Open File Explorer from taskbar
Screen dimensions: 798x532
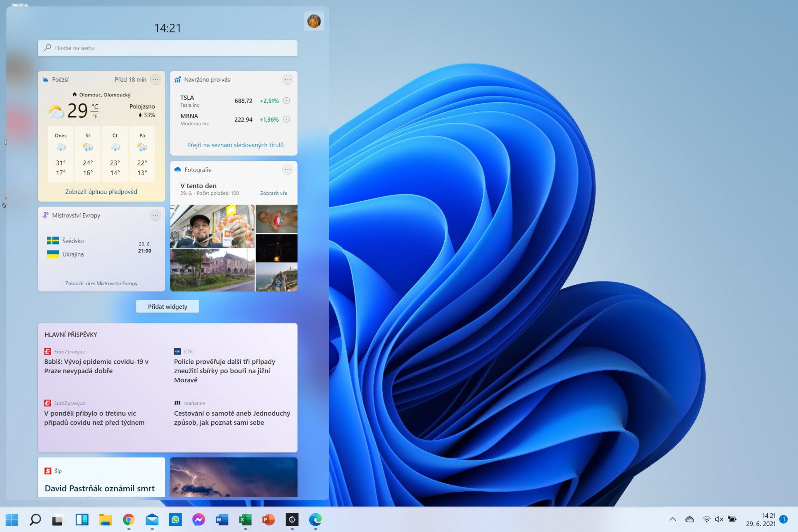(x=105, y=520)
